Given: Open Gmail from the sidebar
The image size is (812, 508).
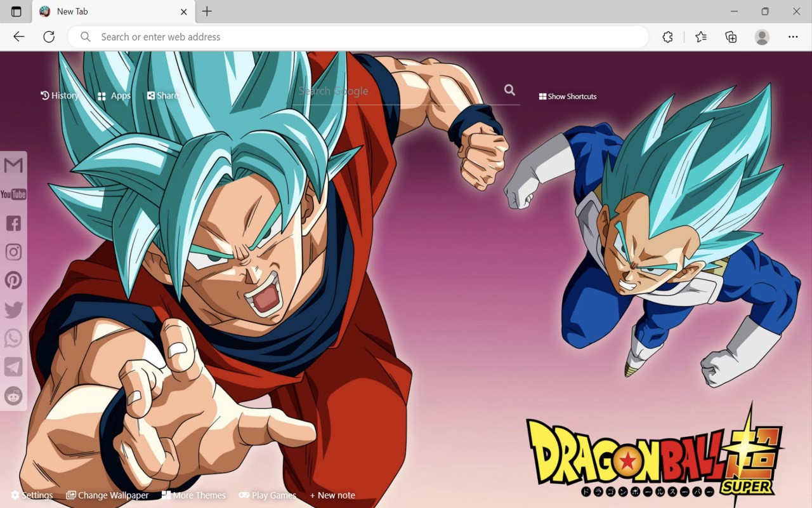Looking at the screenshot, I should pos(13,166).
